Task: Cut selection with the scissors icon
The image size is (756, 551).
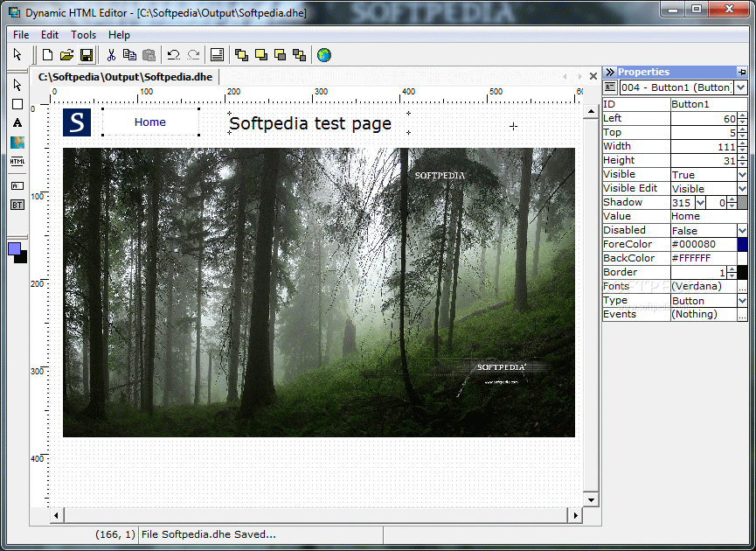Action: [111, 55]
